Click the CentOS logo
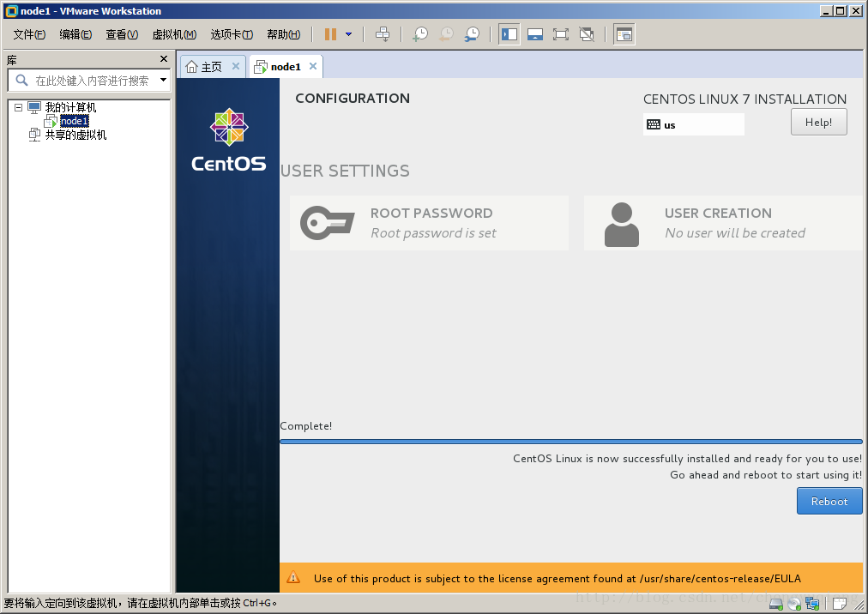868x614 pixels. pos(229,140)
